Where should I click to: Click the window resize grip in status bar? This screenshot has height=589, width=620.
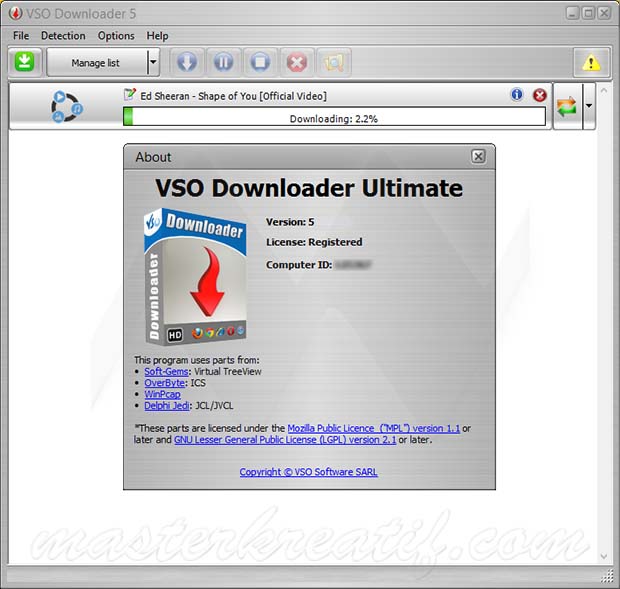(607, 577)
